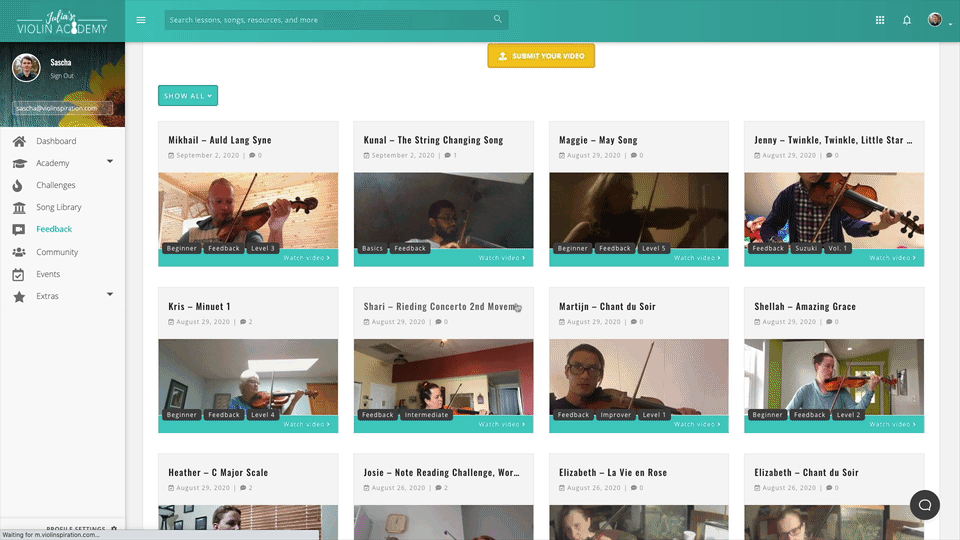
Task: Open the Heather – C Major Scale title
Action: pyautogui.click(x=218, y=473)
